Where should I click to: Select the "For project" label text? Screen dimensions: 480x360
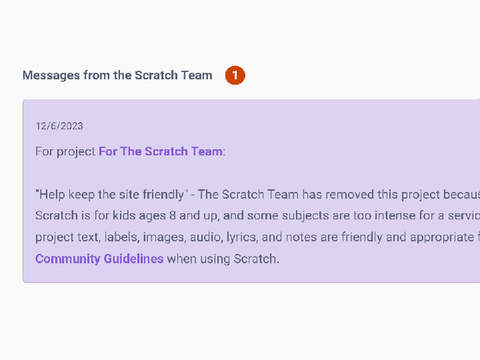[65, 152]
